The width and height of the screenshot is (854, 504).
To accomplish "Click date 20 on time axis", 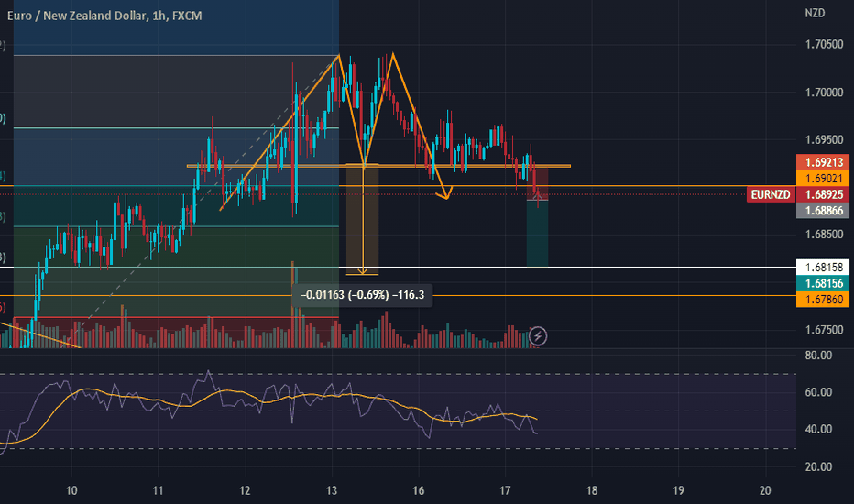I will point(765,490).
